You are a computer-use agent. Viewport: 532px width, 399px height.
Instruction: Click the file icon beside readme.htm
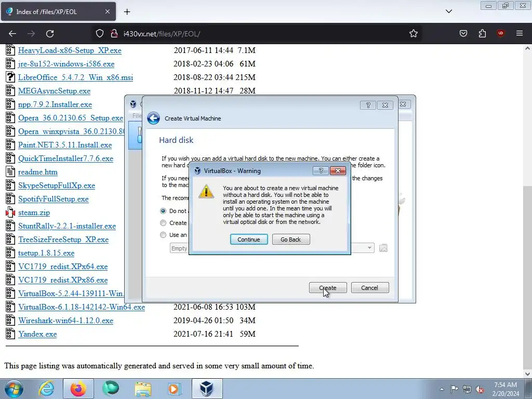click(x=10, y=171)
